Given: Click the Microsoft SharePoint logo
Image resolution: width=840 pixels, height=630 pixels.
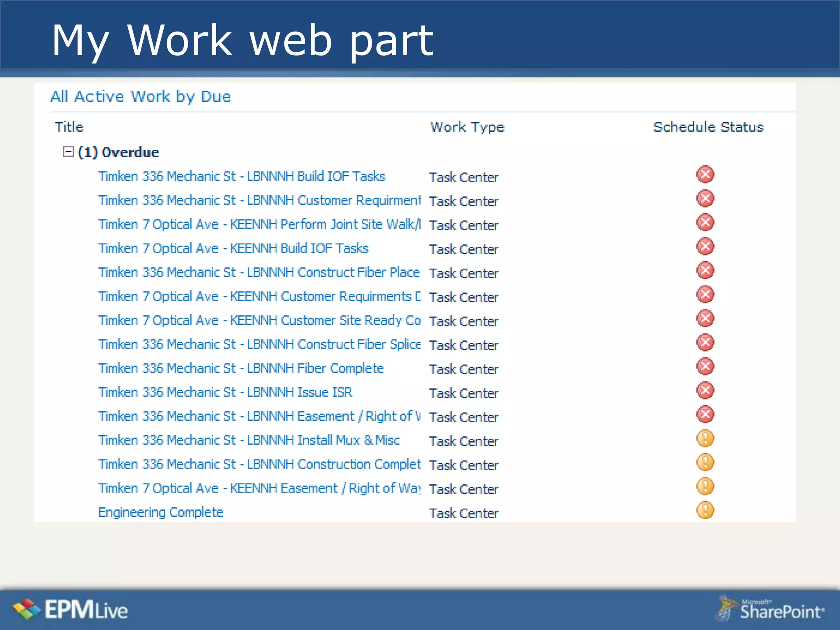Looking at the screenshot, I should 769,608.
